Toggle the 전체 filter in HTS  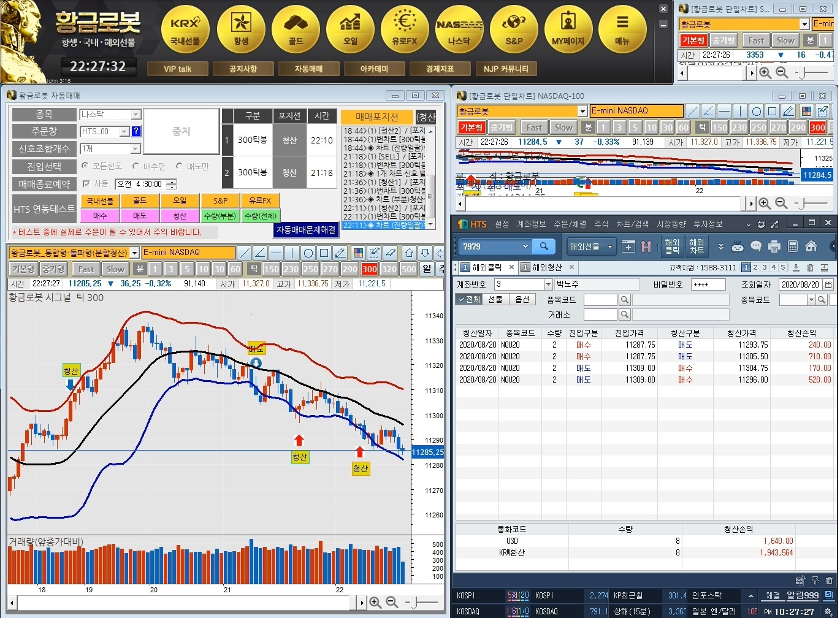469,299
